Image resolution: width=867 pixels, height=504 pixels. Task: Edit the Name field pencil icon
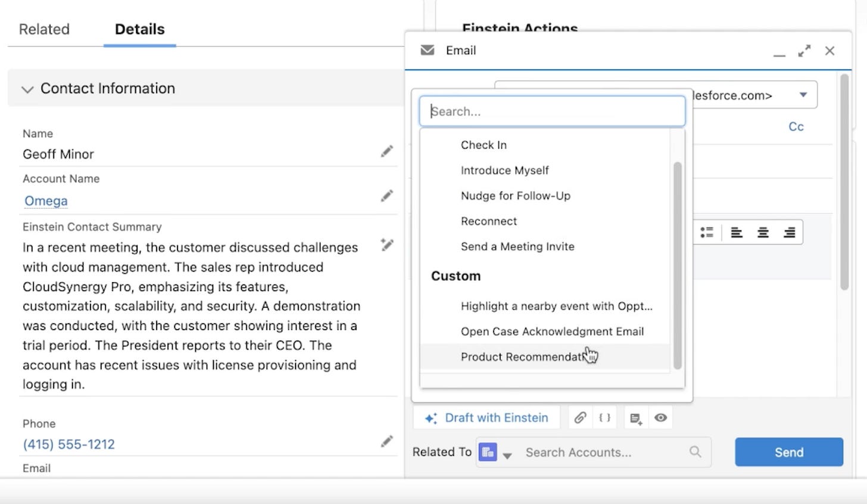click(x=387, y=151)
